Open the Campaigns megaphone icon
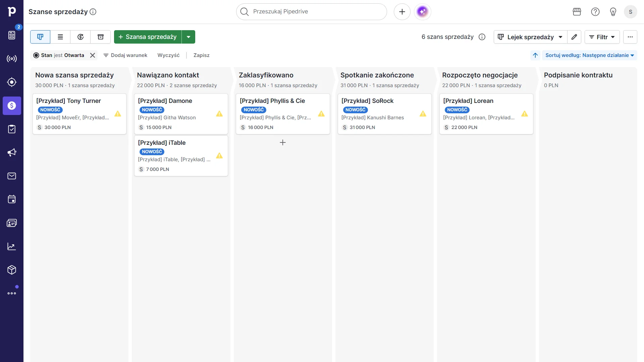 (x=12, y=152)
